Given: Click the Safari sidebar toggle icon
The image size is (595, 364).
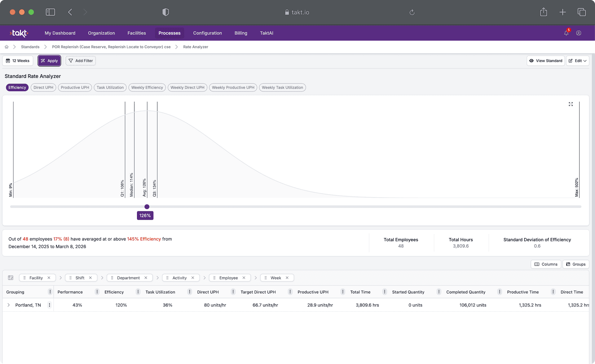Looking at the screenshot, I should point(50,12).
